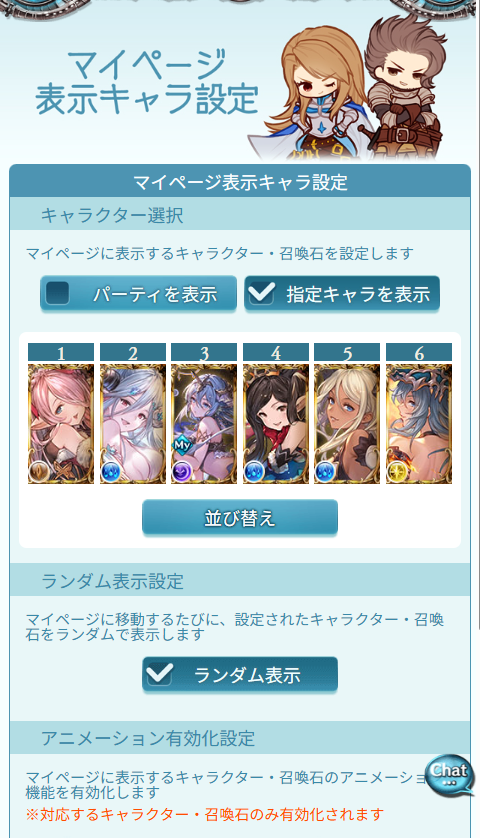The height and width of the screenshot is (838, 480).
Task: Open the Chat bubble icon
Action: point(450,775)
